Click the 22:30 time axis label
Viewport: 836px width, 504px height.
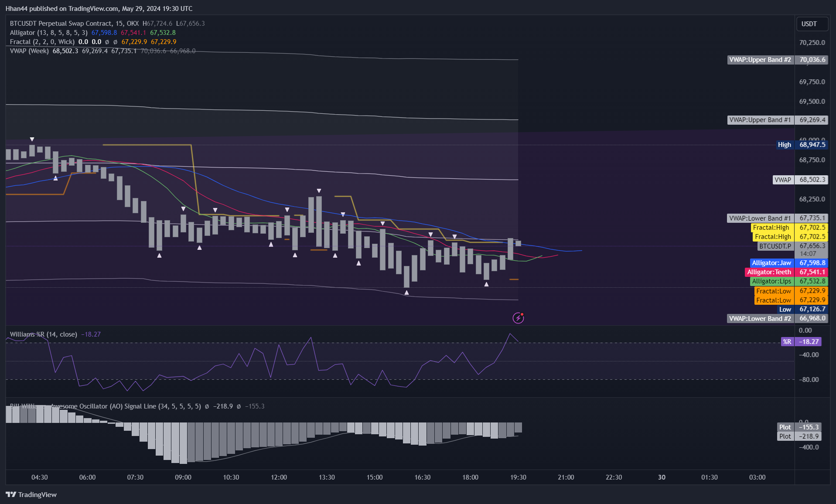tap(614, 477)
